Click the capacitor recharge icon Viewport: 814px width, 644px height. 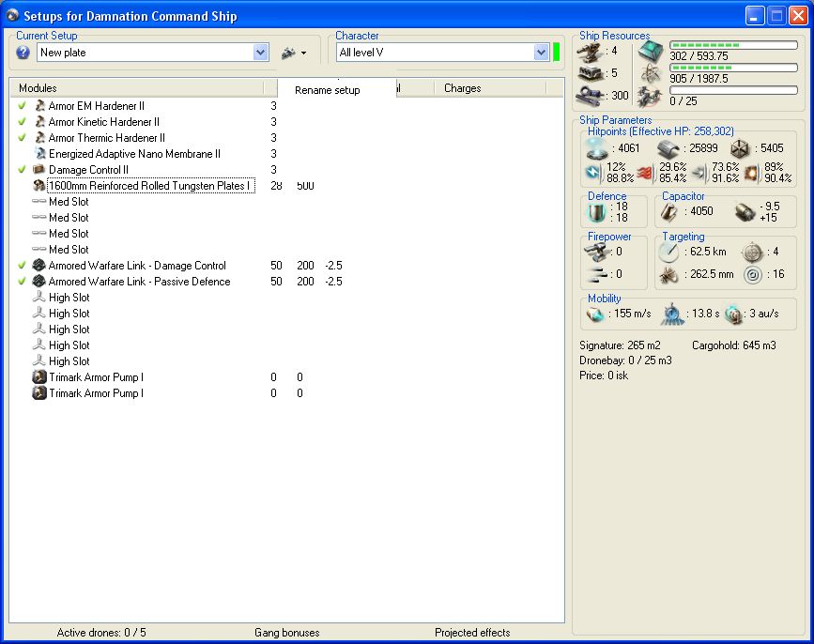coord(745,212)
